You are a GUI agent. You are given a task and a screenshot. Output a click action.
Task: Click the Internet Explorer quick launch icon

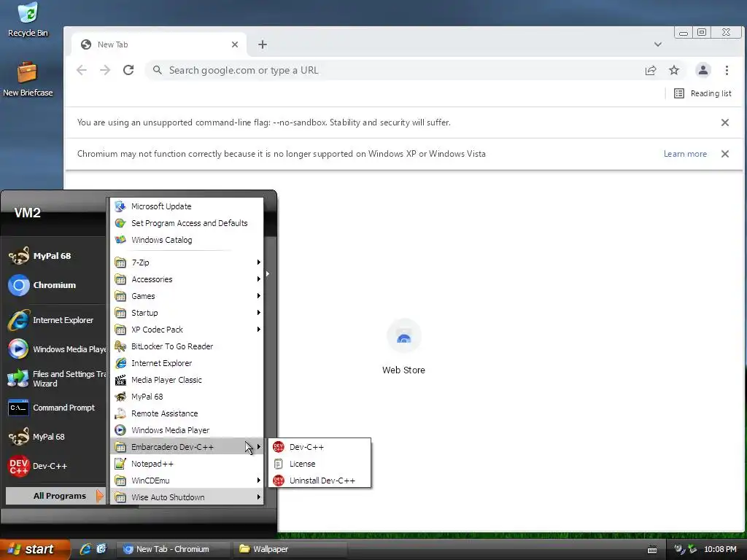point(85,549)
